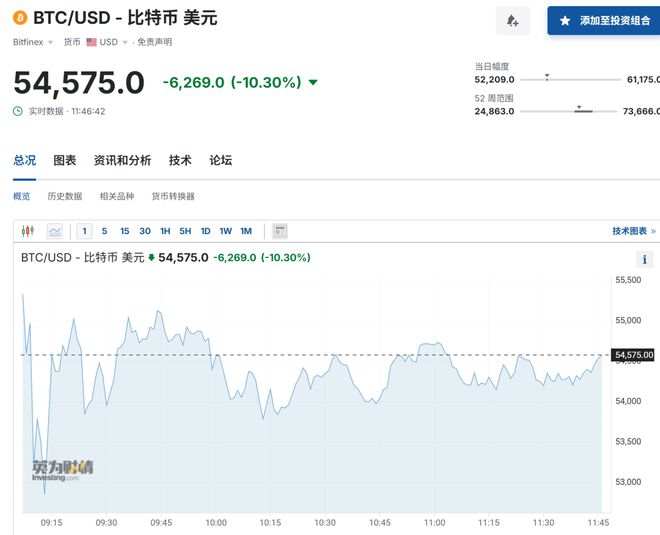Screen dimensions: 660x535
Task: Select the candlestick chart icon
Action: click(28, 231)
